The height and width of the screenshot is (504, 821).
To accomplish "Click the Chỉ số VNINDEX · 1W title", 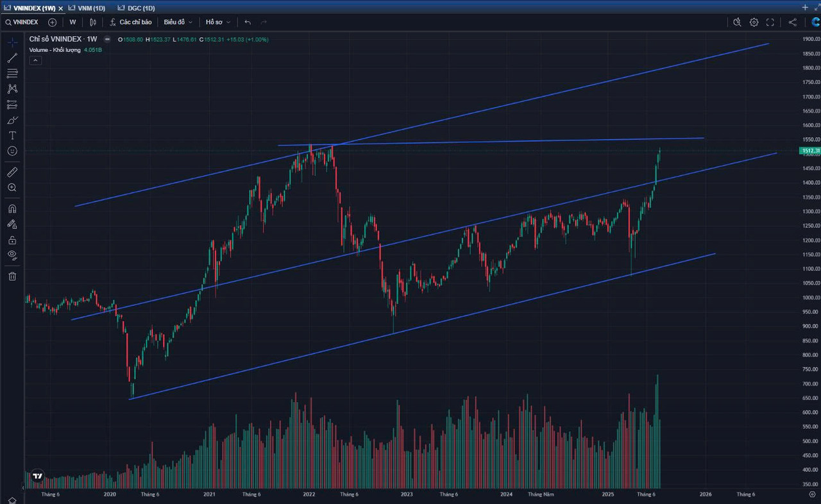I will (63, 39).
